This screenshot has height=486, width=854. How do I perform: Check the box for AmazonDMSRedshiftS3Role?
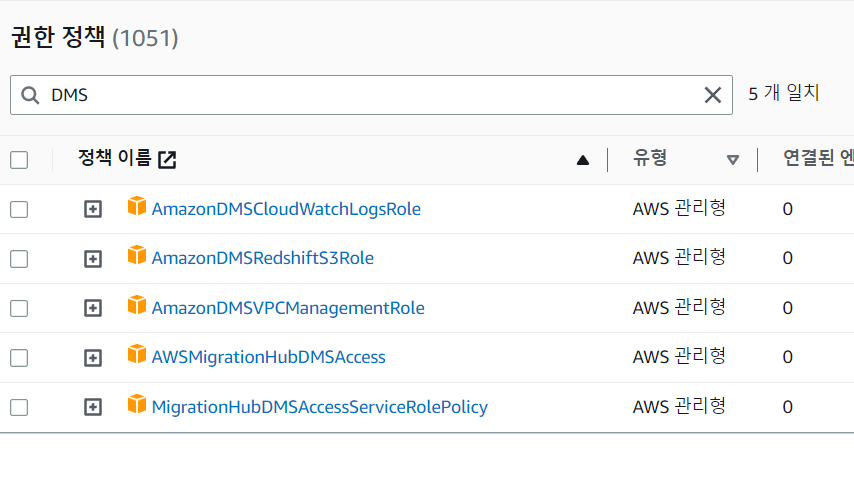tap(19, 259)
